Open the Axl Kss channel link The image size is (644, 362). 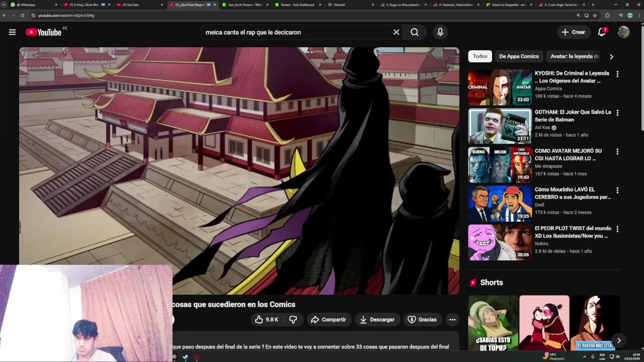pos(542,127)
